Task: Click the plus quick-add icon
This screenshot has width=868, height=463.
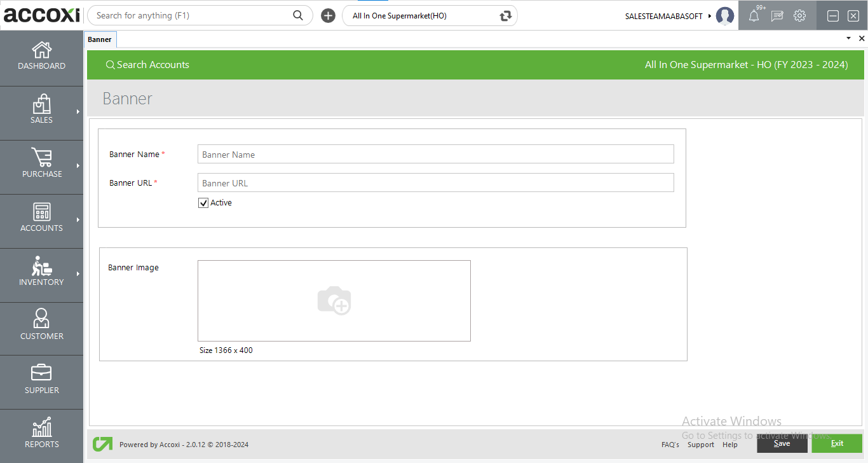Action: [x=328, y=16]
